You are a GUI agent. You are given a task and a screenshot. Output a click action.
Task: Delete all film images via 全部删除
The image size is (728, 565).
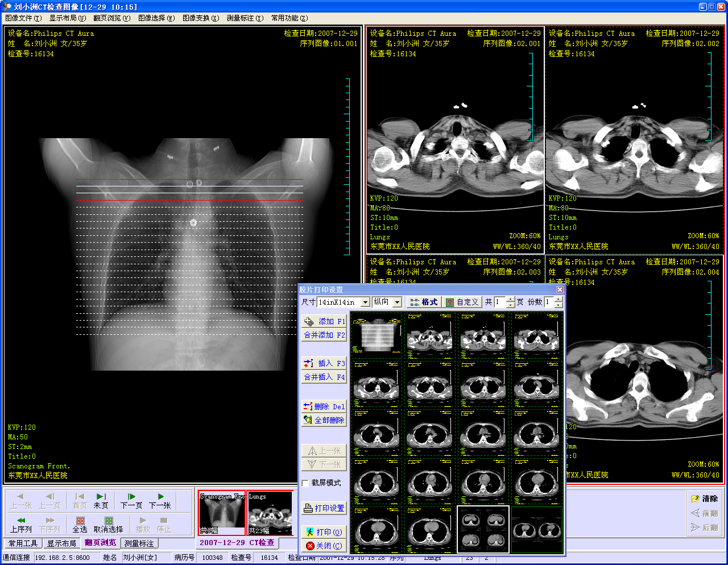pyautogui.click(x=324, y=420)
